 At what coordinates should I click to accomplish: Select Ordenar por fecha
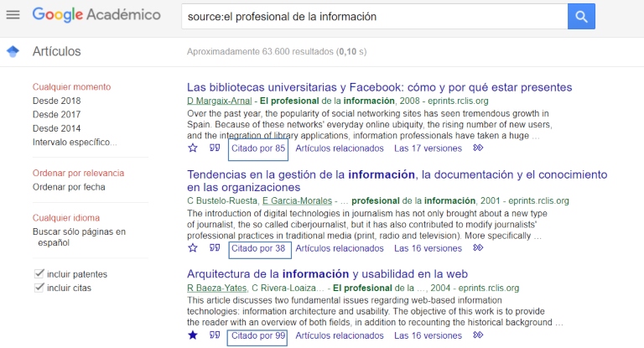click(x=69, y=187)
